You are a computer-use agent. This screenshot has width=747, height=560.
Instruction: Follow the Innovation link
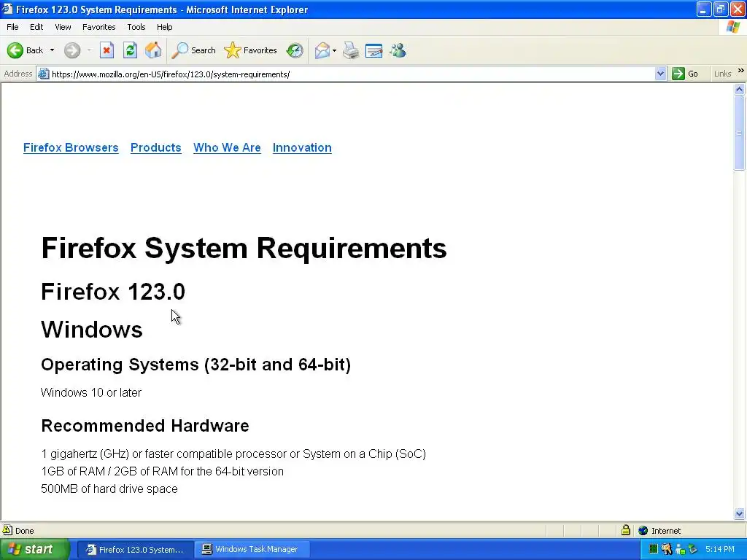302,147
